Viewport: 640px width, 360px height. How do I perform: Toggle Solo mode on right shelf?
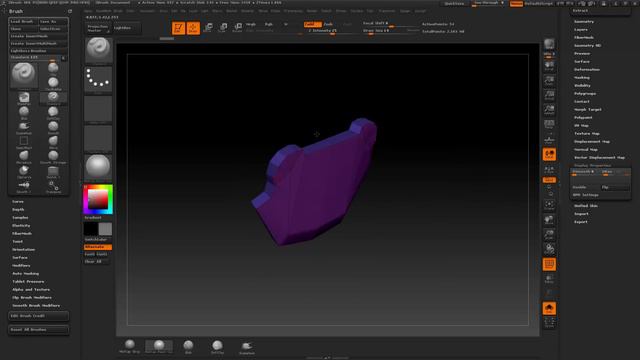[549, 309]
